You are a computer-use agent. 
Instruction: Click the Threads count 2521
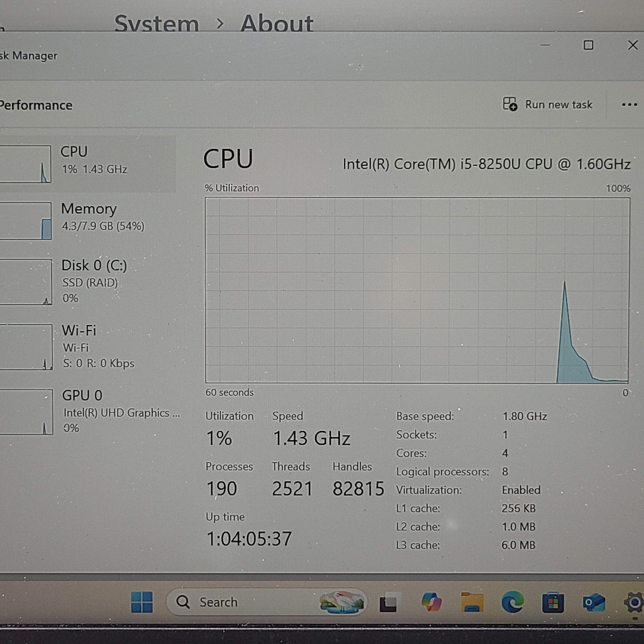pos(293,489)
